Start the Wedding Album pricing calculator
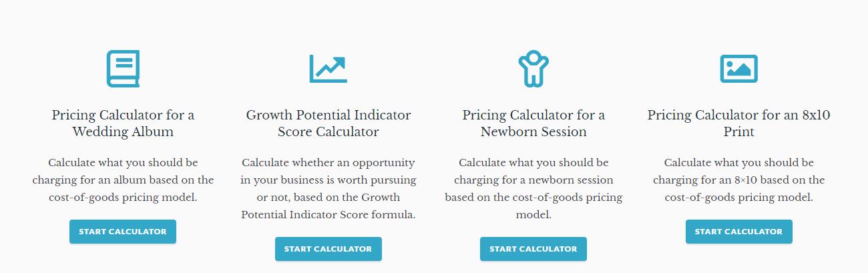868x273 pixels. 123,232
